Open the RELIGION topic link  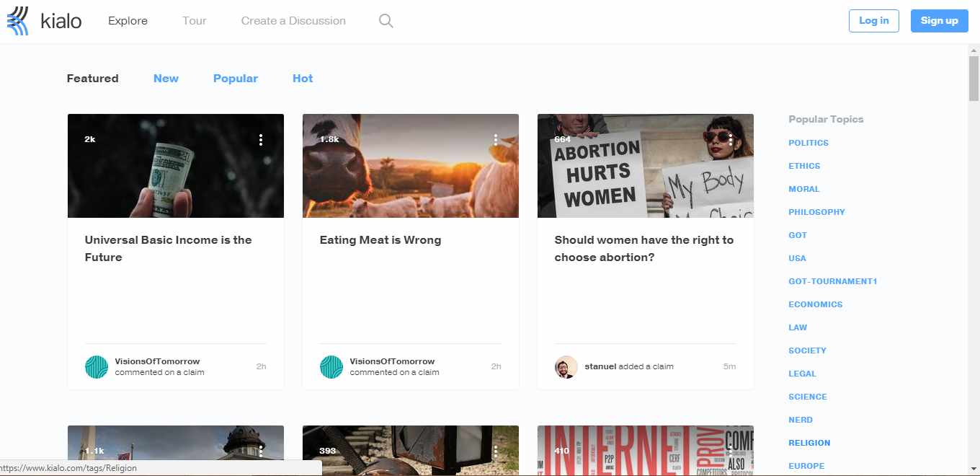point(809,443)
